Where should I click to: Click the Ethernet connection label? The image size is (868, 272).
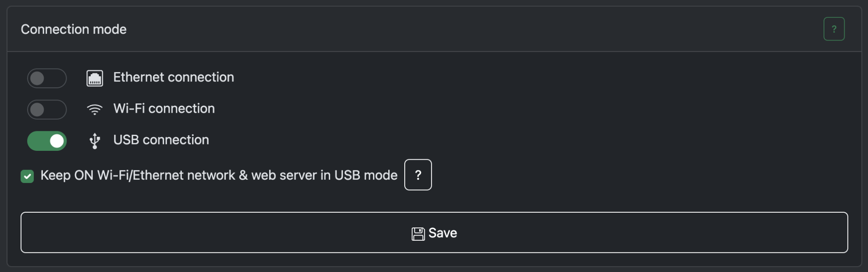(173, 77)
